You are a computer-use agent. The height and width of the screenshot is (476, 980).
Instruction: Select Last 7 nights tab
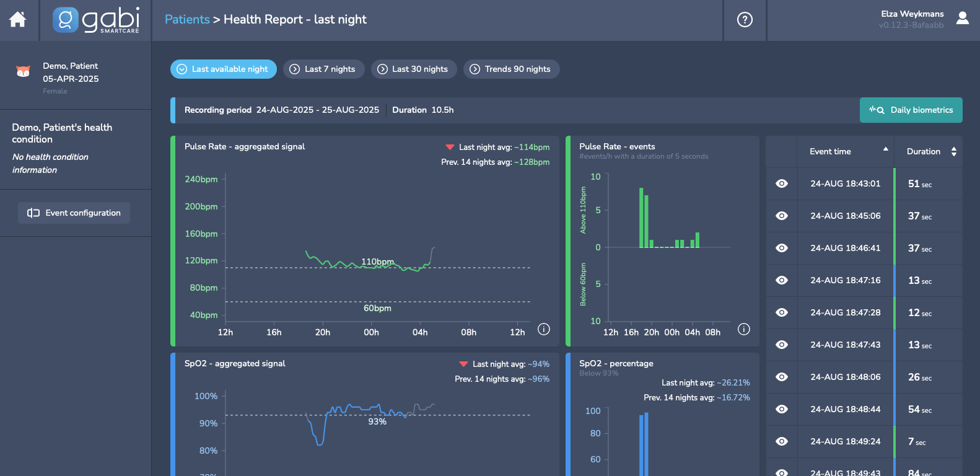pos(322,69)
